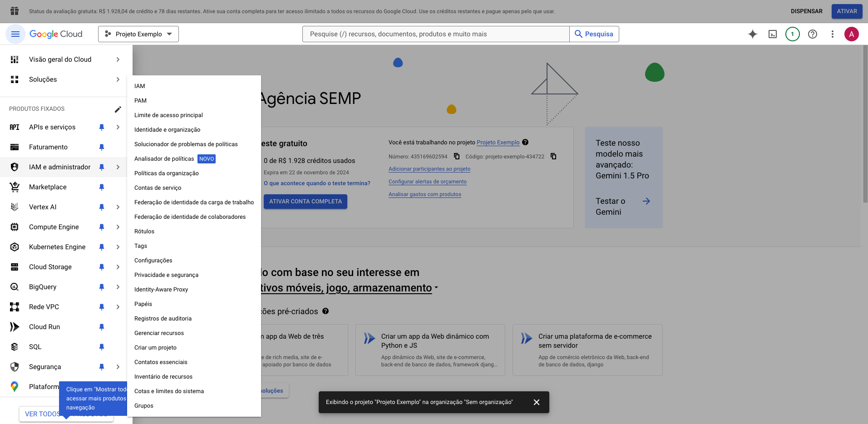Image resolution: width=868 pixels, height=424 pixels.
Task: Click the page vertical scrollbar
Action: point(865,123)
